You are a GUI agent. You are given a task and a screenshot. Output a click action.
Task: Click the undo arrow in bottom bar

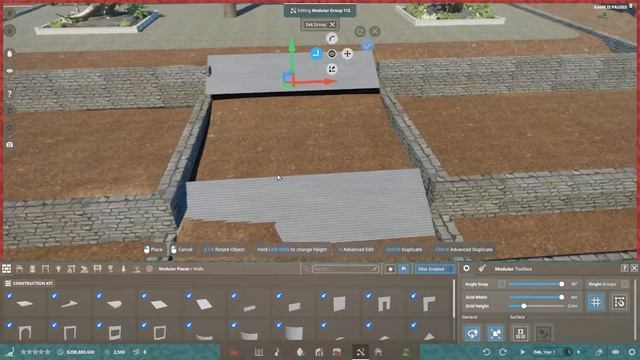click(487, 352)
